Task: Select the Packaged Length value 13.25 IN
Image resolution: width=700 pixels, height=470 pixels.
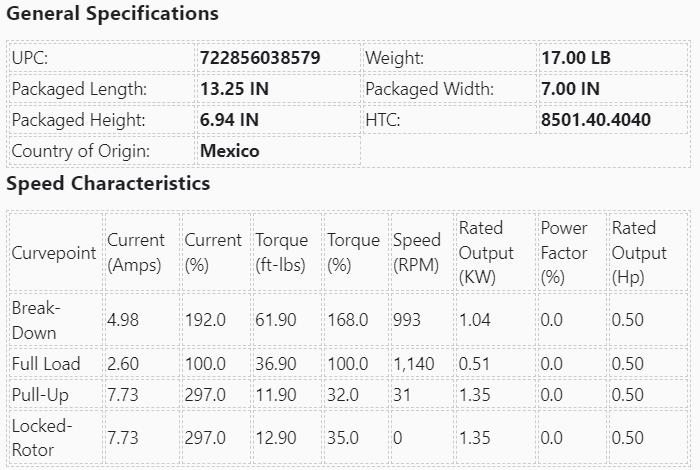Action: (234, 89)
